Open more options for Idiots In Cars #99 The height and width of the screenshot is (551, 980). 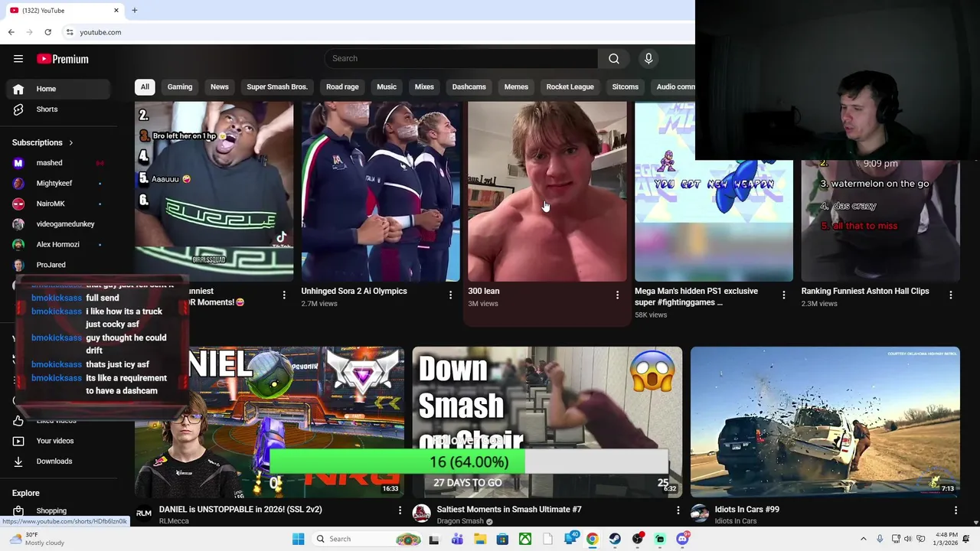tap(955, 510)
